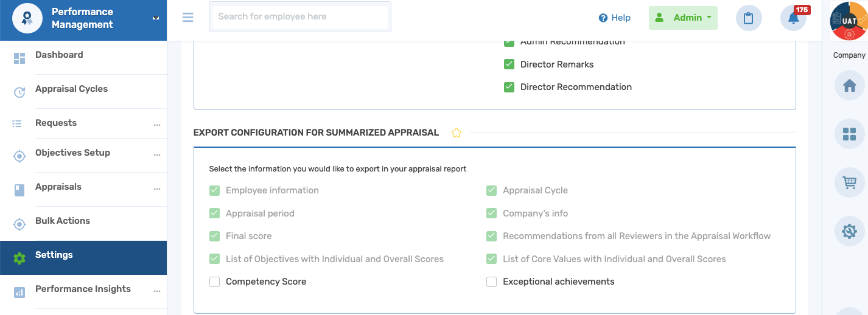Toggle the Appraisal period checkbox

[x=214, y=213]
